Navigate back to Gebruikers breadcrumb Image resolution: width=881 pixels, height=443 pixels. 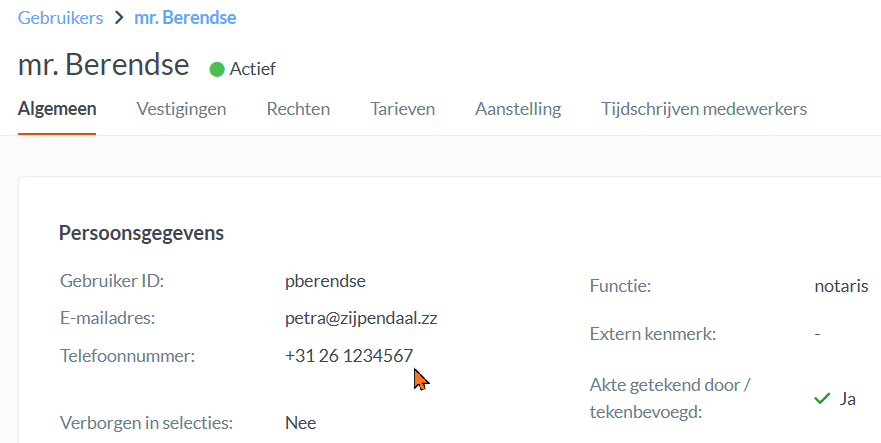[x=60, y=18]
